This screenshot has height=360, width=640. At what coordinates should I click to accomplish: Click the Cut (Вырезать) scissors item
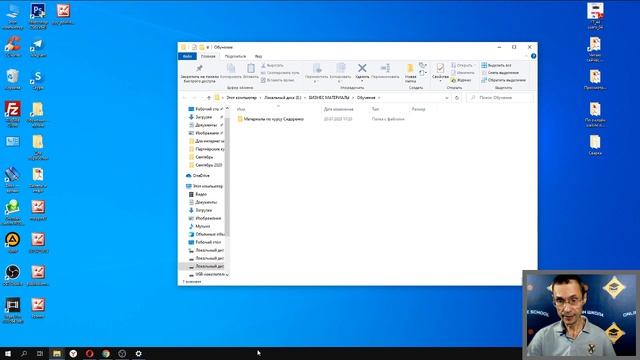pyautogui.click(x=272, y=65)
